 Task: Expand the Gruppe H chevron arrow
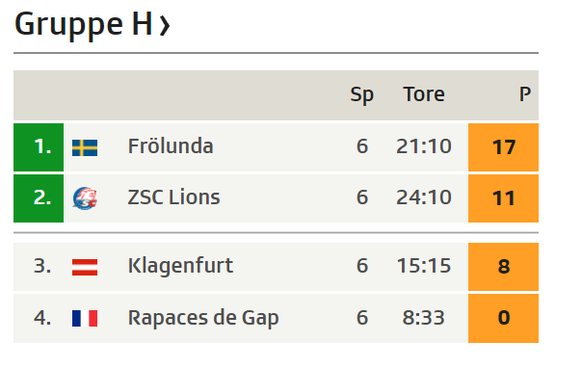(164, 25)
